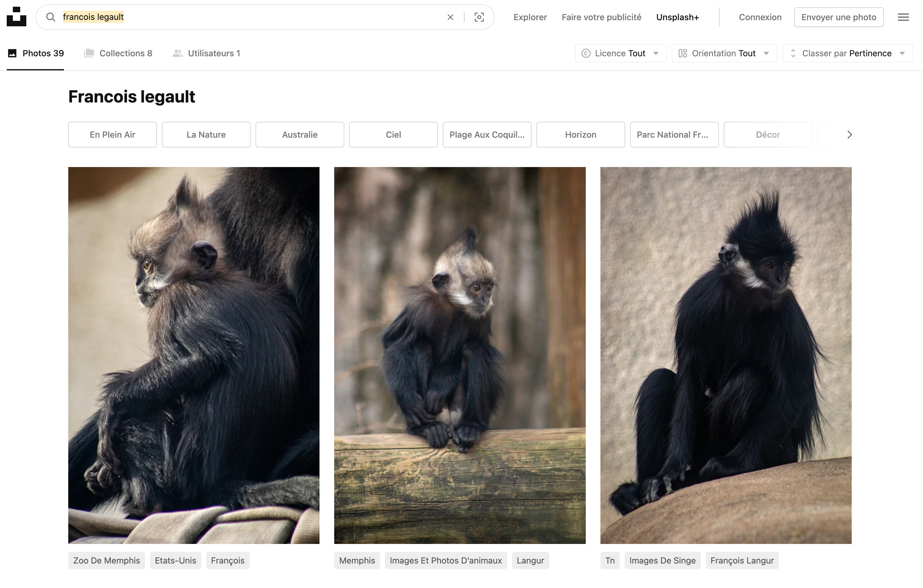Click the Memphis tag
This screenshot has height=588, width=923.
(x=357, y=560)
